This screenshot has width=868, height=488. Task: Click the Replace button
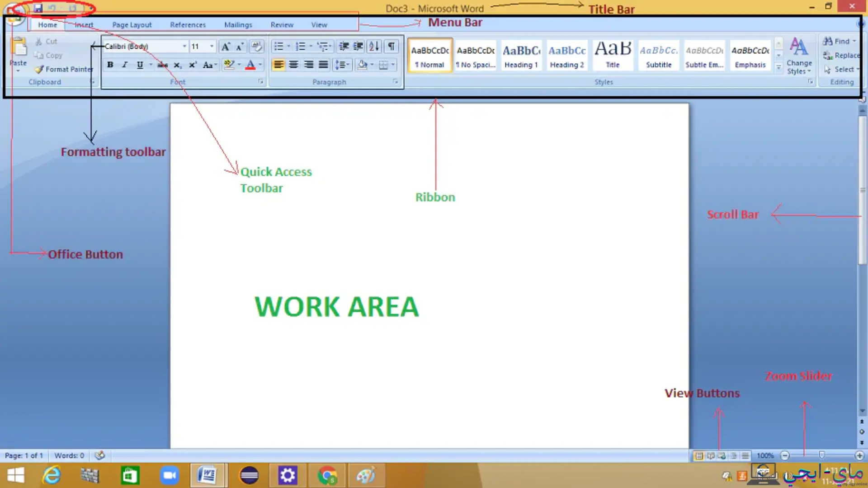click(x=841, y=55)
